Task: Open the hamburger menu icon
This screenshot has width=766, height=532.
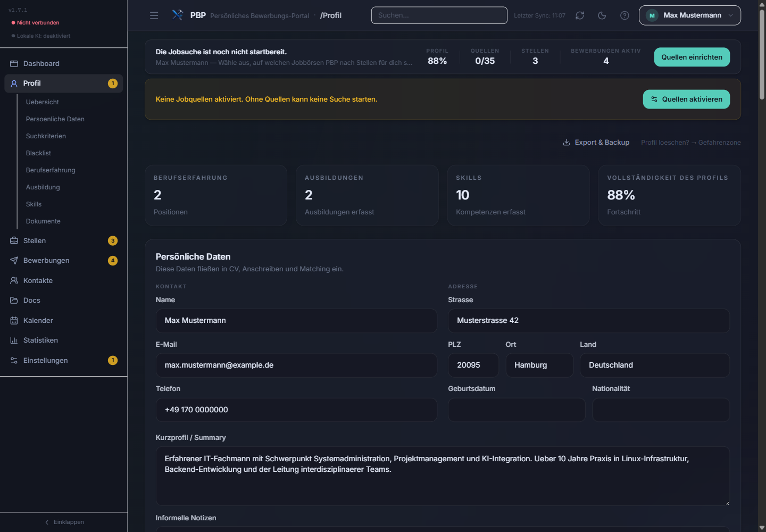Action: click(154, 15)
